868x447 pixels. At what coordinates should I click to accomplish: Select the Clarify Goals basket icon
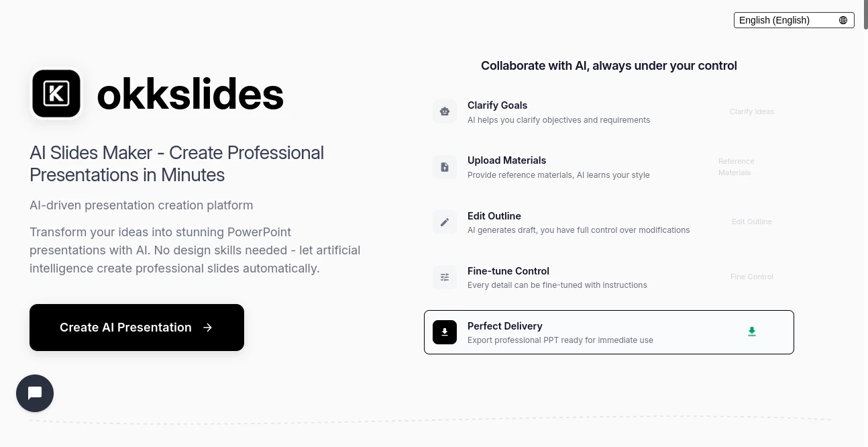click(x=445, y=111)
